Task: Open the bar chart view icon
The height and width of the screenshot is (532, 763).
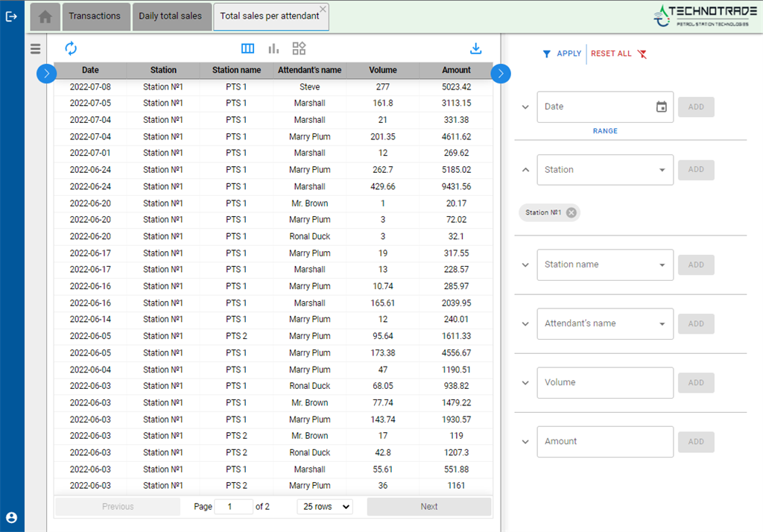Action: pyautogui.click(x=273, y=48)
